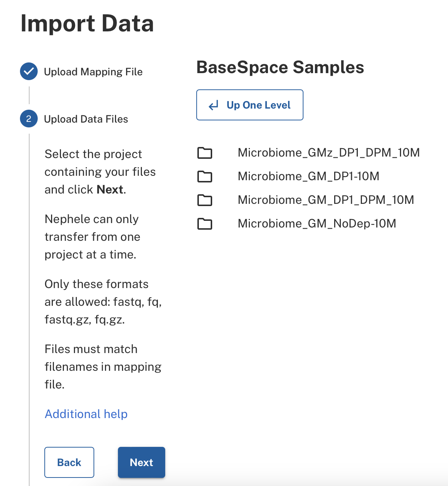
Task: Select the Upload Data Files step label
Action: [x=86, y=119]
